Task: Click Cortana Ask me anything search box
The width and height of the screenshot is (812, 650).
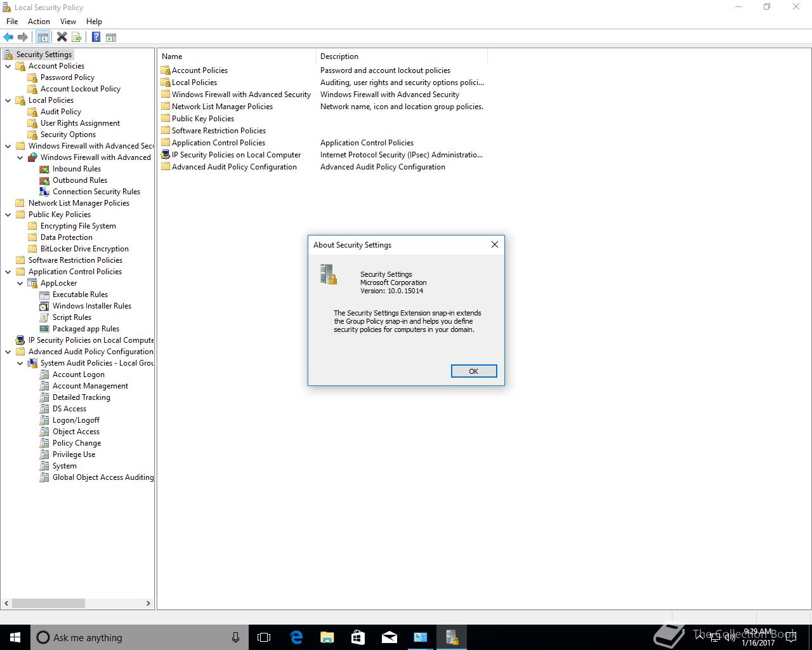Action: click(140, 637)
